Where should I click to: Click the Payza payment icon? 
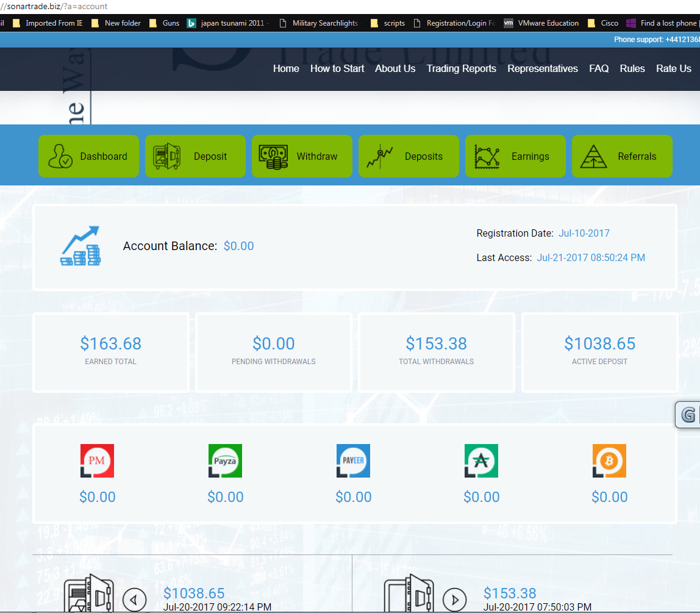[x=225, y=461]
